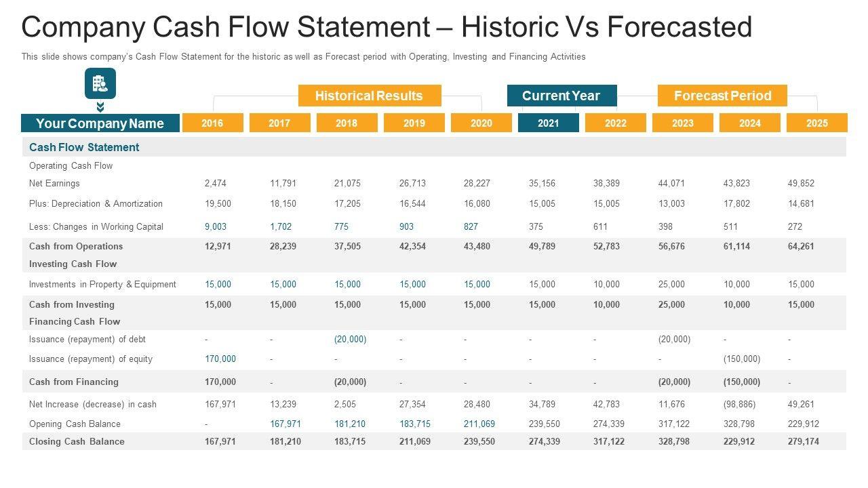Viewport: 868px width, 488px height.
Task: Select the Current Year header label
Action: (x=561, y=96)
